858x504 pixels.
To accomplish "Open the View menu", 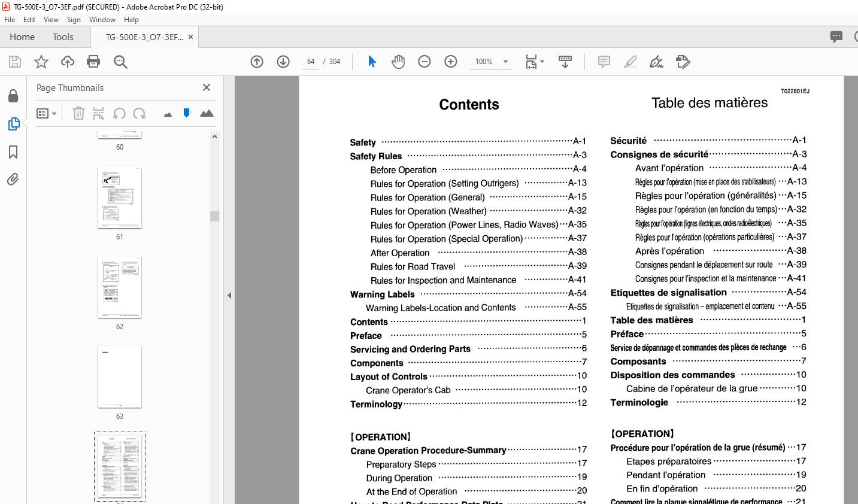I will click(x=51, y=20).
